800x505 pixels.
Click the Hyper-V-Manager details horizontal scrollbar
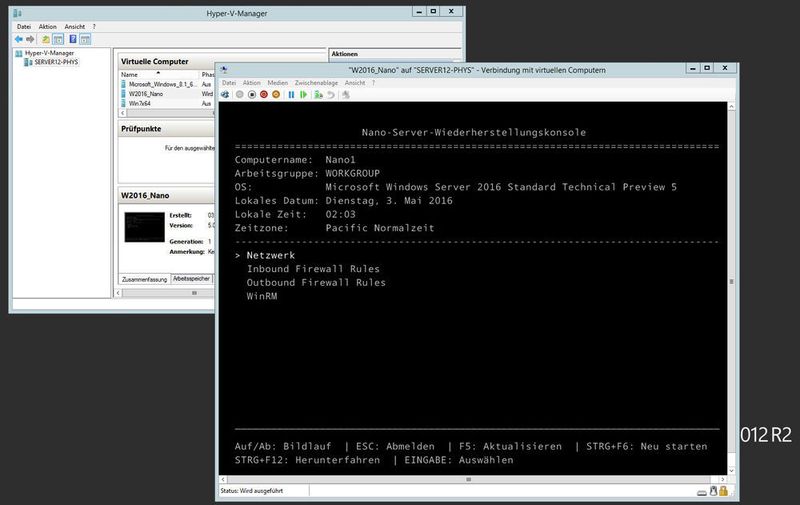pyautogui.click(x=168, y=293)
